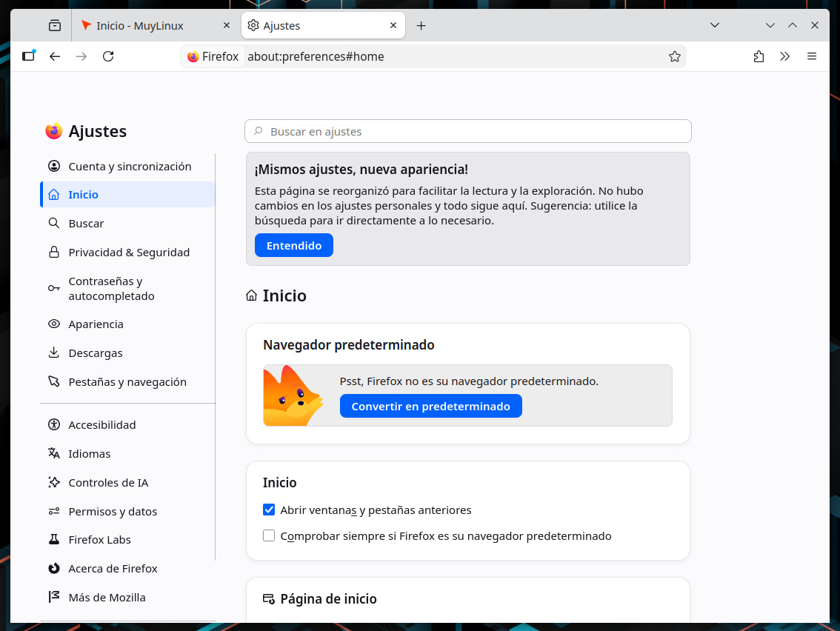The image size is (840, 631).
Task: Open Acerca de Firefox
Action: [127, 568]
